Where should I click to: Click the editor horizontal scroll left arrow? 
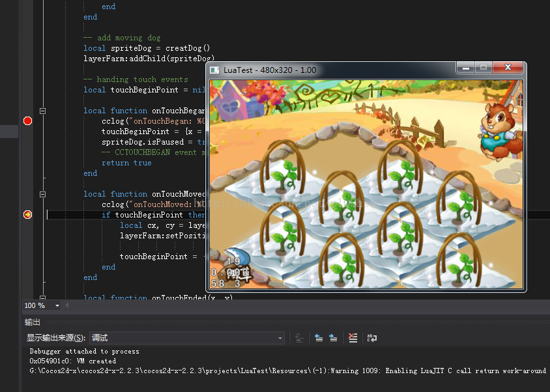tap(66, 305)
